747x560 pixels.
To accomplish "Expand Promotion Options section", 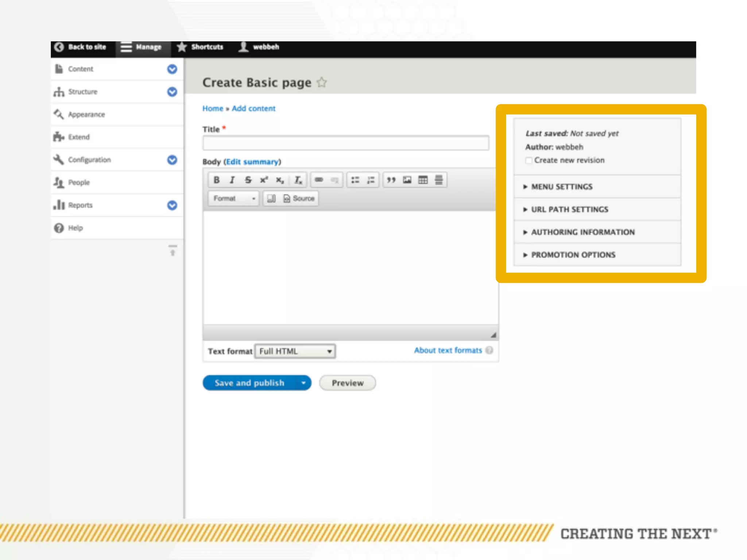I will 573,255.
